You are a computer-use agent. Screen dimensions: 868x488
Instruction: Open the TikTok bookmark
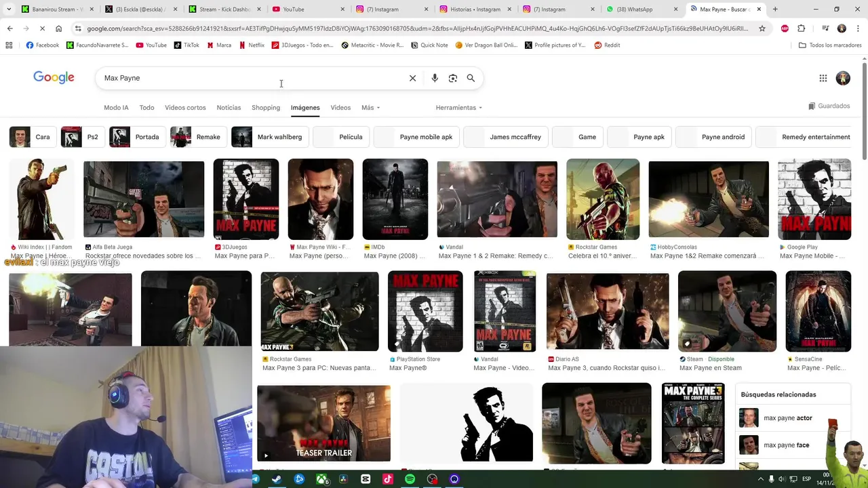click(x=186, y=45)
